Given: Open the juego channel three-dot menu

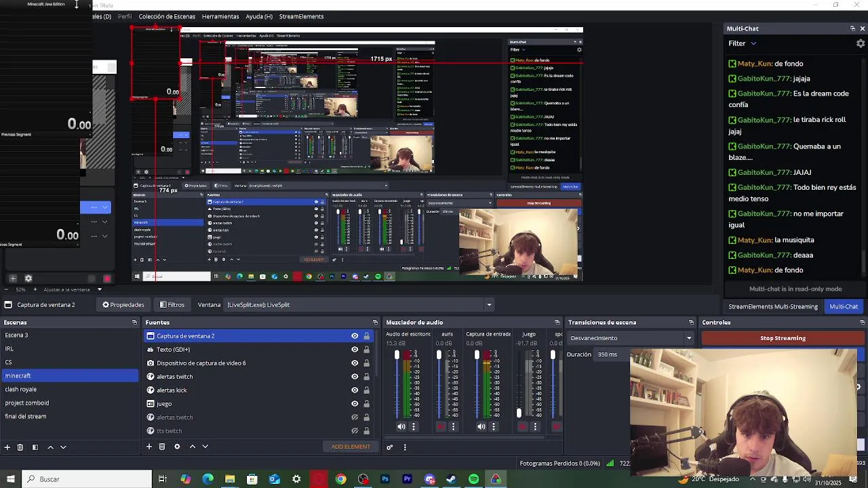Looking at the screenshot, I should pos(535,426).
